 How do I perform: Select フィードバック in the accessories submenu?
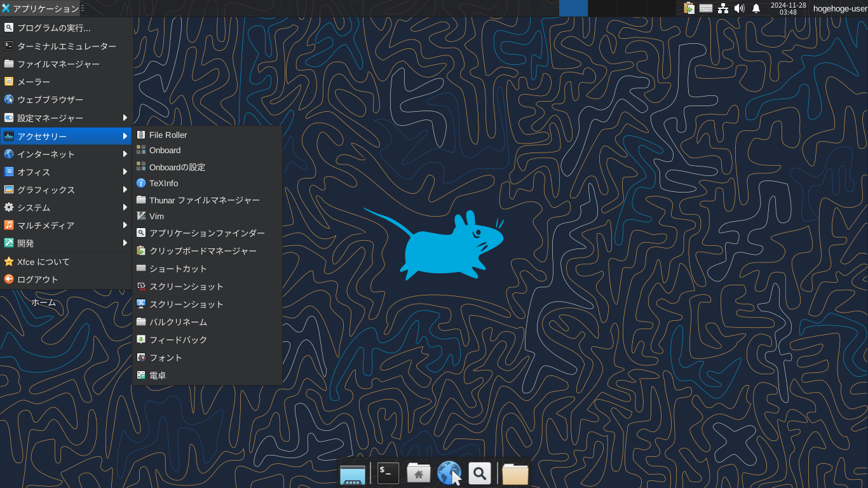tap(207, 340)
